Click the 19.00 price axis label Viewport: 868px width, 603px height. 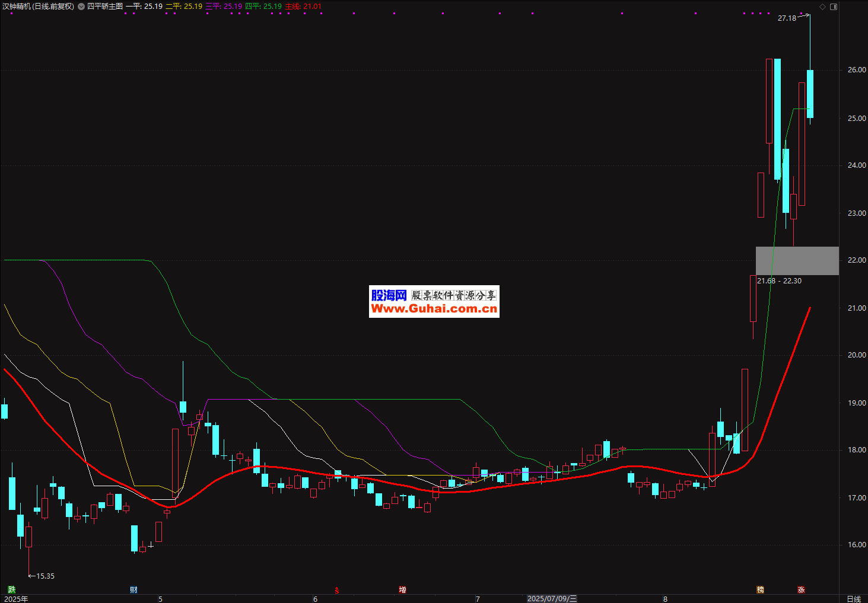857,403
